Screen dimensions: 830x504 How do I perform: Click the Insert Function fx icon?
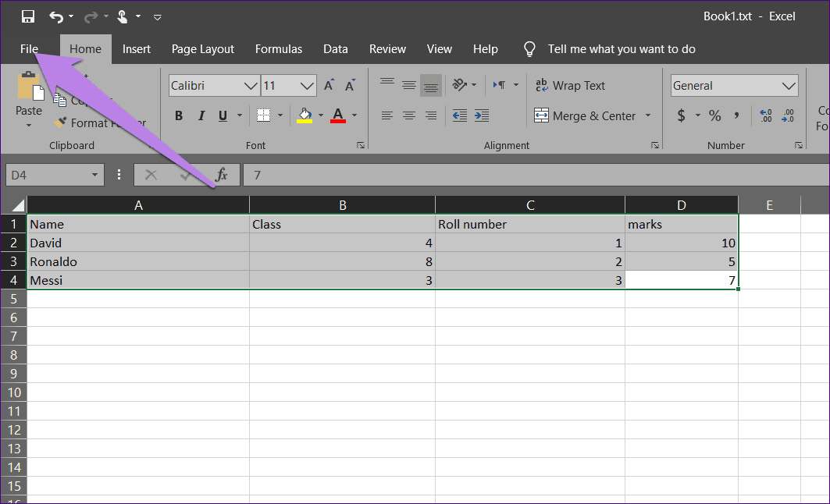tap(221, 175)
